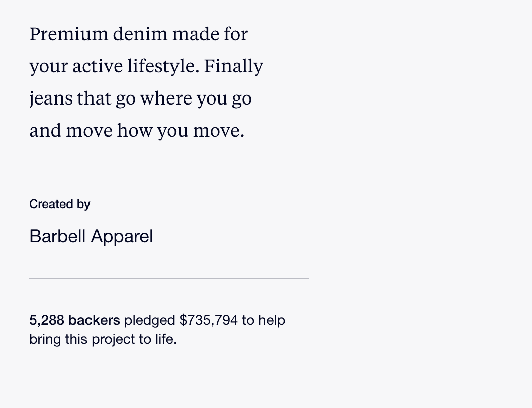Click the "Premium denim made for" headline line
Screen dimensions: 532x408
(x=138, y=34)
